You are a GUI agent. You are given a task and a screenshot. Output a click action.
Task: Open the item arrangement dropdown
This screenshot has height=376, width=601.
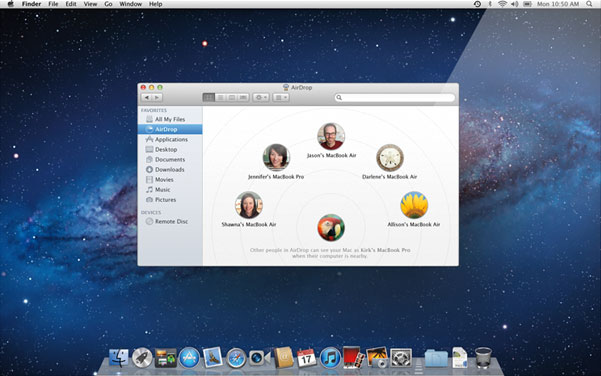coord(281,97)
